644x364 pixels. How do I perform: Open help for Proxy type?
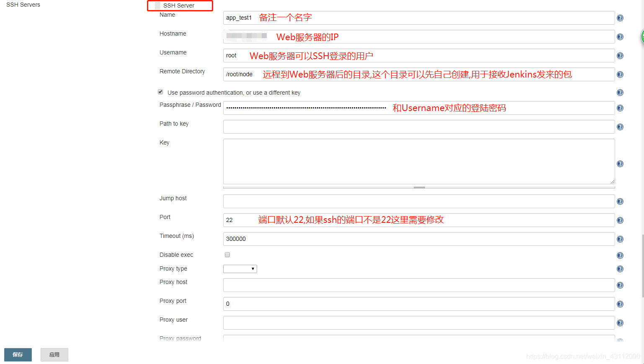[620, 269]
